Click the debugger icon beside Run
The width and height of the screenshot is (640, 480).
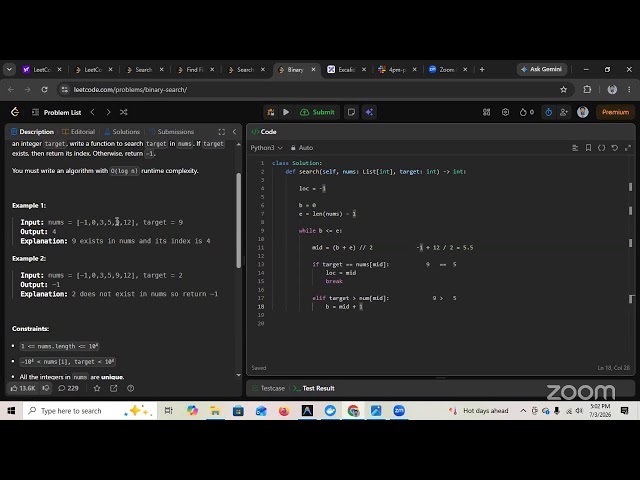coord(271,112)
